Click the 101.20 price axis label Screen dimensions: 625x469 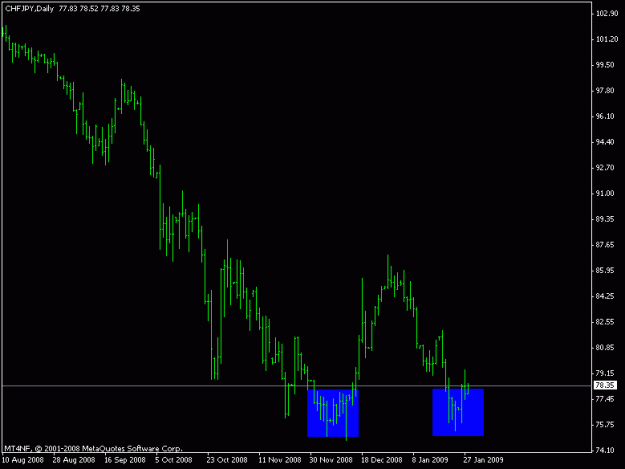(607, 39)
